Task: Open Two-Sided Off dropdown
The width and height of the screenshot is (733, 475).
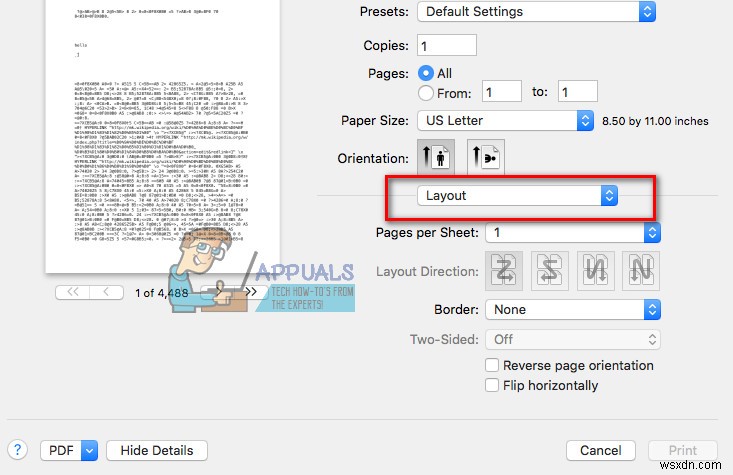Action: [x=573, y=339]
